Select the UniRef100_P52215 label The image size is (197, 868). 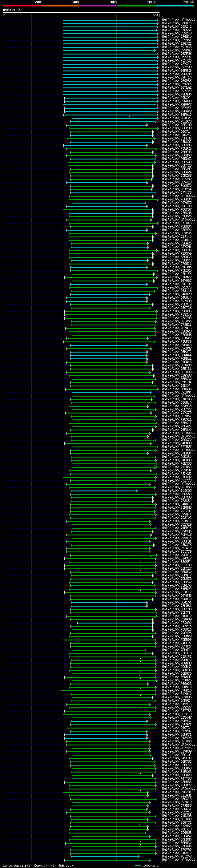click(x=177, y=812)
